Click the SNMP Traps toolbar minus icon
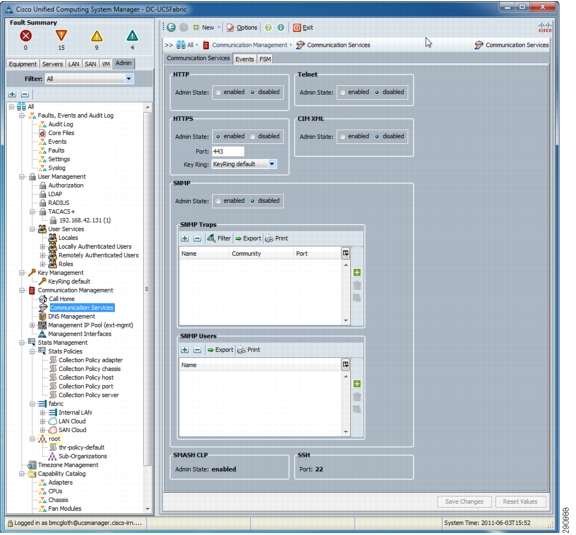Viewport: 576px width, 535px height. (197, 238)
